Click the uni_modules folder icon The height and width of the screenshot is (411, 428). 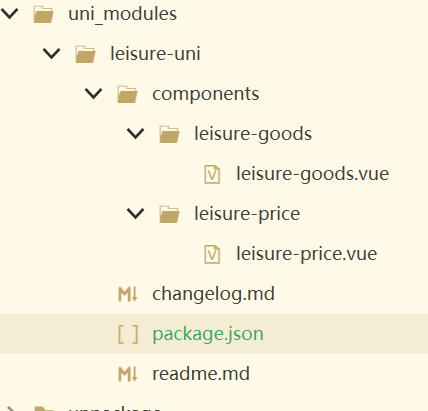[43, 15]
